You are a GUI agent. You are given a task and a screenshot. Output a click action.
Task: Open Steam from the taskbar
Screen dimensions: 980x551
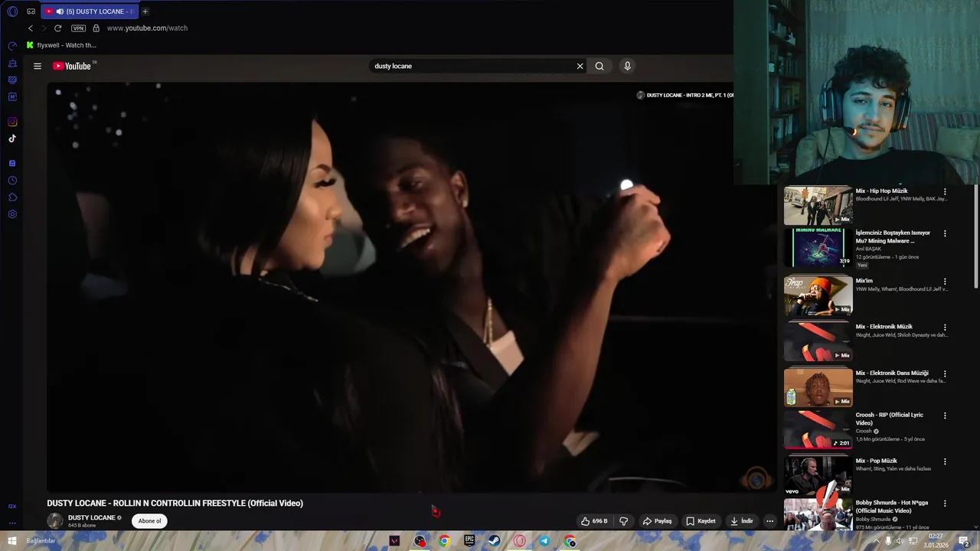click(495, 541)
